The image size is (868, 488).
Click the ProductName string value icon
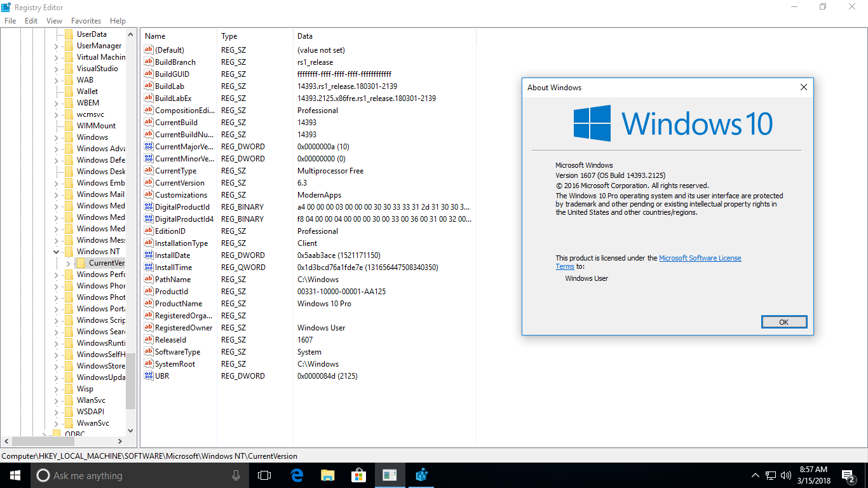(x=149, y=304)
